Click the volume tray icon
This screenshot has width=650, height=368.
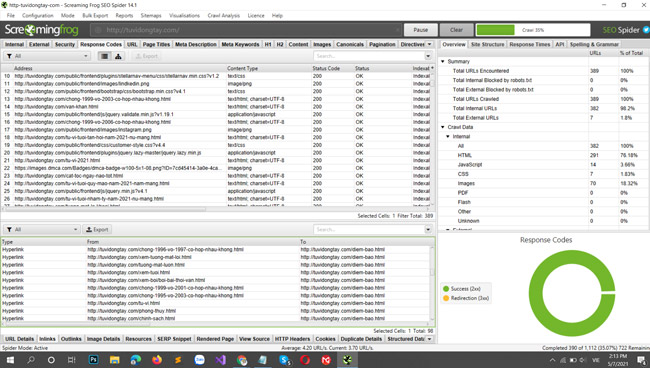click(582, 360)
